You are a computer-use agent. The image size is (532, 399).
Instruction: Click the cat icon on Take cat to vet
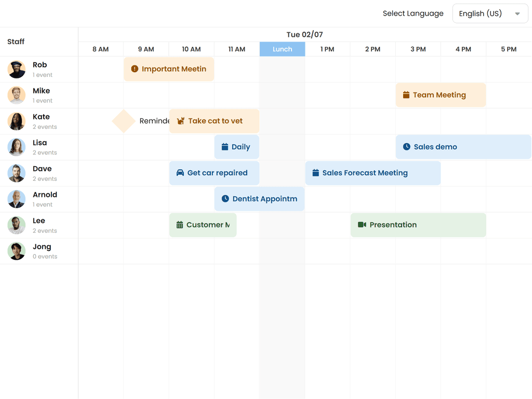point(181,121)
